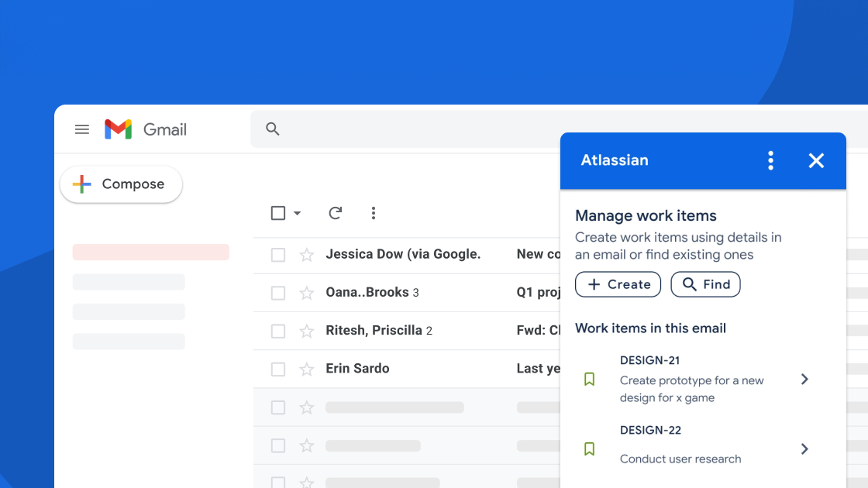Click the Find work items button
This screenshot has height=488, width=868.
[x=705, y=284]
